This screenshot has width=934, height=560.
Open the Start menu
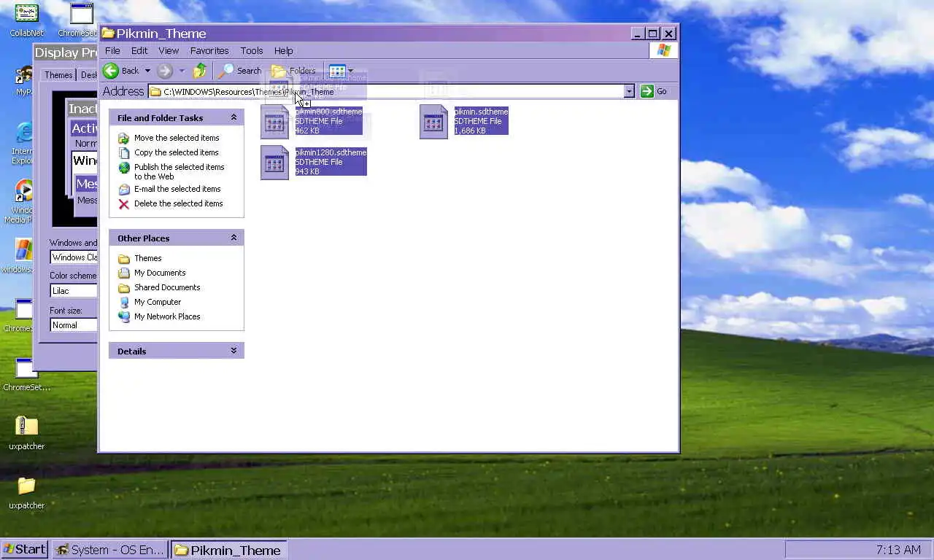pyautogui.click(x=26, y=550)
